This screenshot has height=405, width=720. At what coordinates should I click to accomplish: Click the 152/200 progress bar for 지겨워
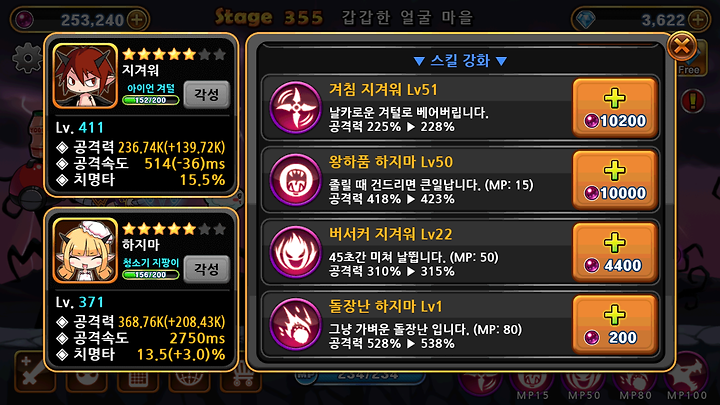[151, 100]
